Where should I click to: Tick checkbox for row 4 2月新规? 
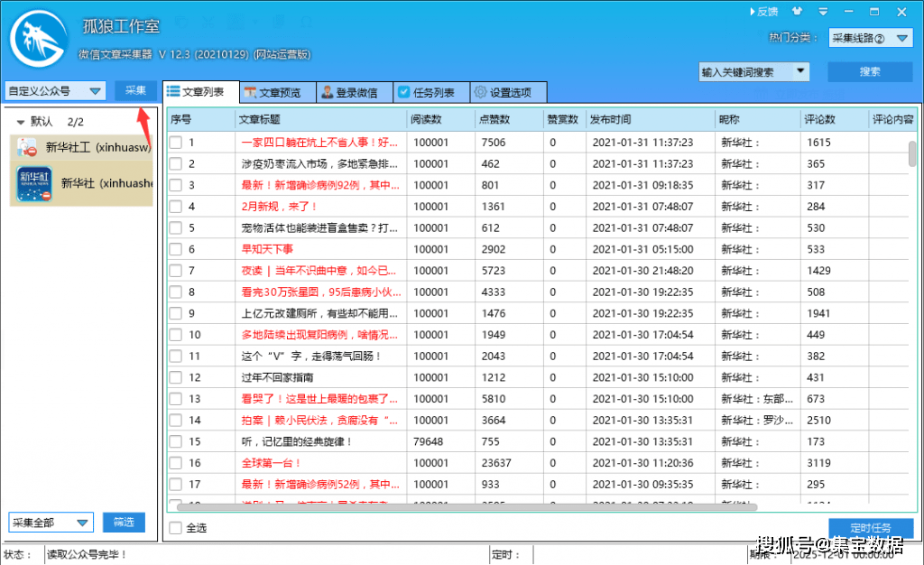pos(176,207)
